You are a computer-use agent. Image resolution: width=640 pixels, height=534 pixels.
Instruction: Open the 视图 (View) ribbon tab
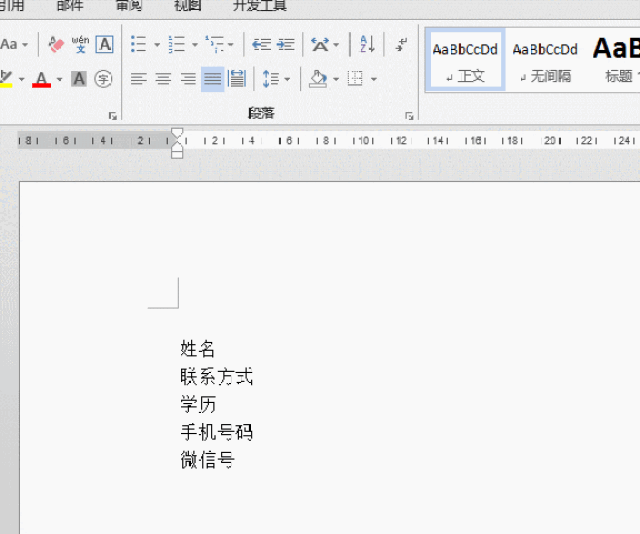(187, 5)
